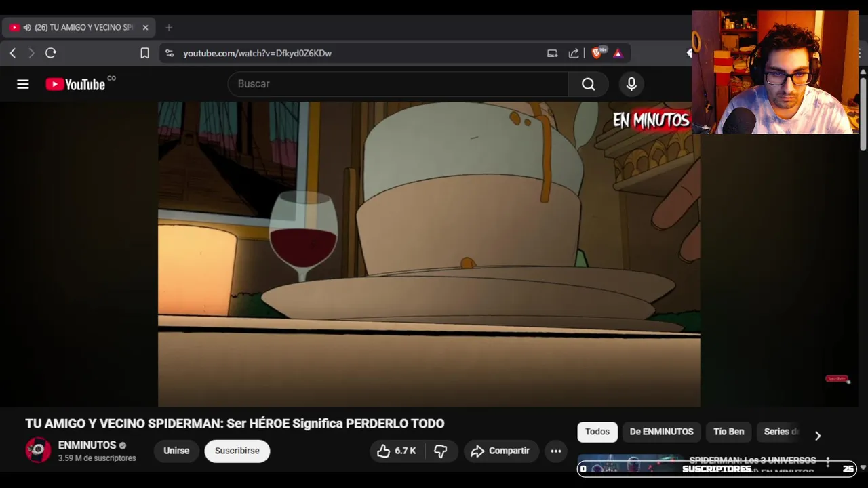Click the Compartir share button

click(x=500, y=451)
